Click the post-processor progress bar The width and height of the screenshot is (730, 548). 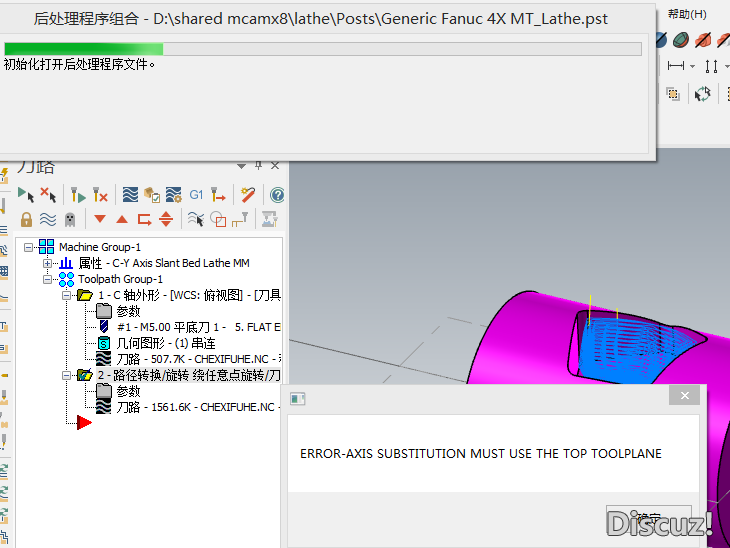point(323,49)
